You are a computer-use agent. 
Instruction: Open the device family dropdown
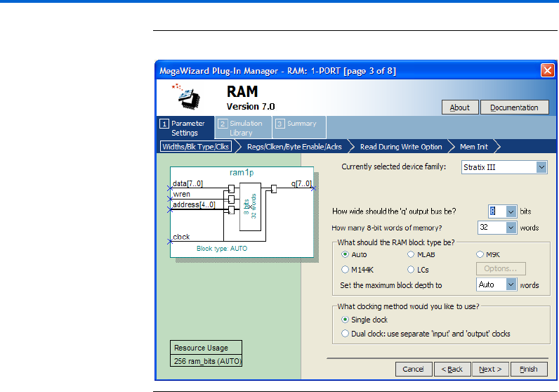pyautogui.click(x=541, y=167)
